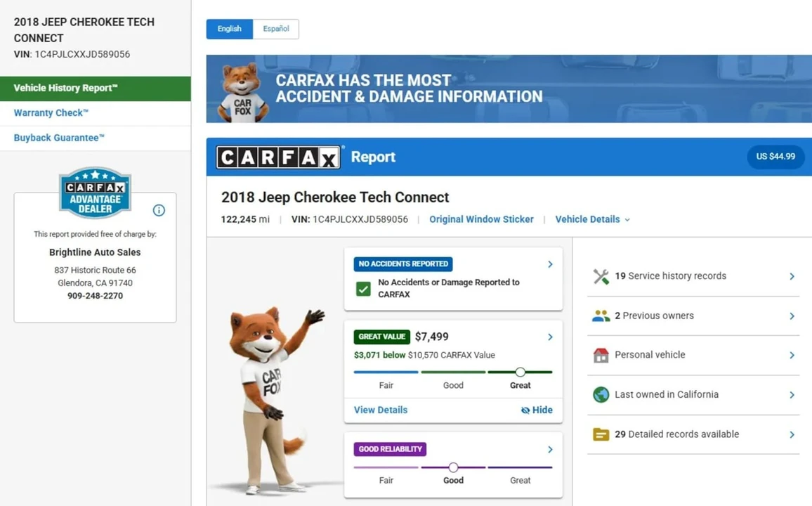The image size is (812, 506).
Task: Click the wrench service history icon
Action: pos(601,277)
